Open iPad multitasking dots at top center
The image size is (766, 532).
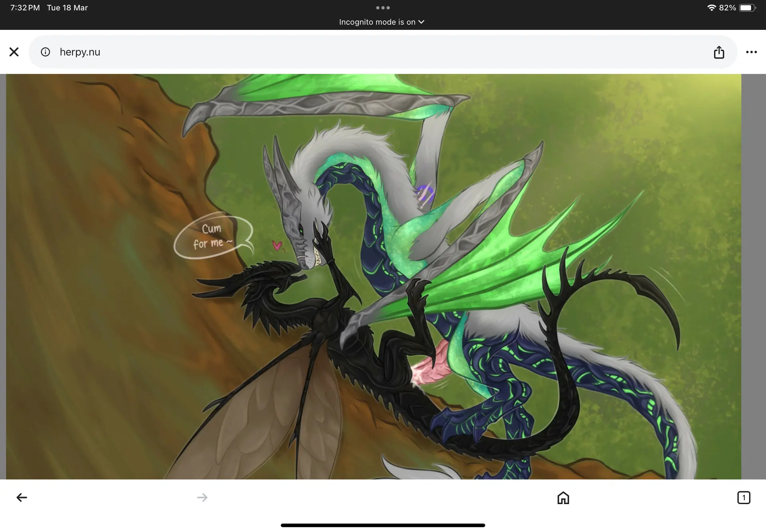[383, 8]
